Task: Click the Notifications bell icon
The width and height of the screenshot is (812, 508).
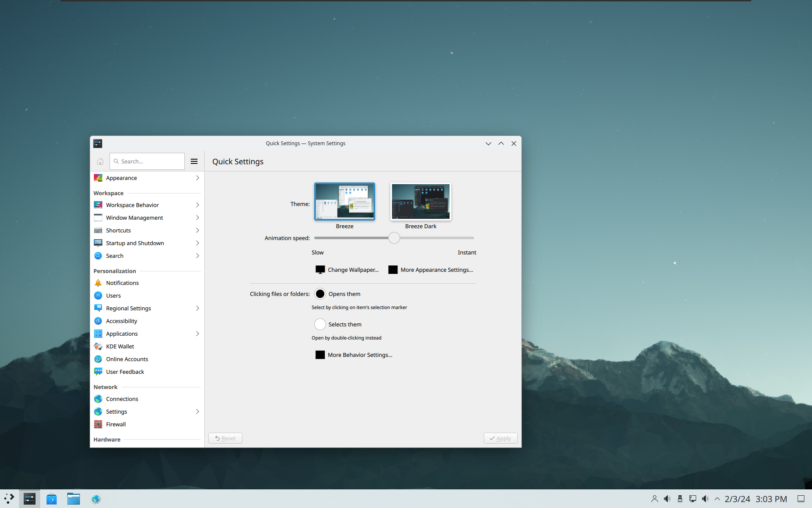Action: click(x=98, y=283)
